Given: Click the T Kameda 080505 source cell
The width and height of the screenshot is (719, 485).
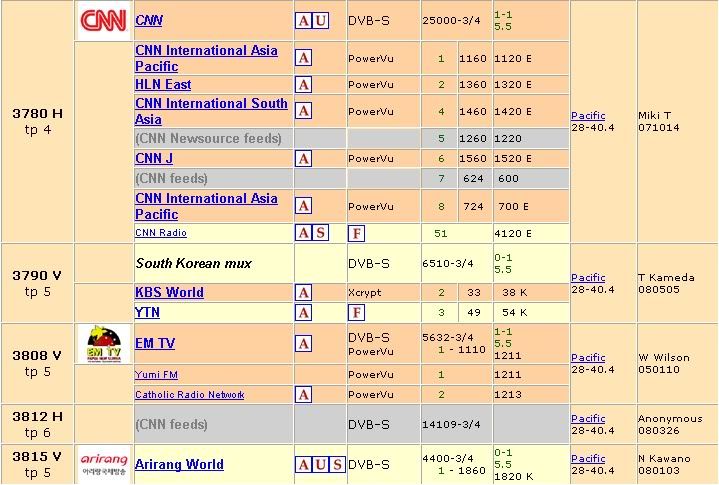Looking at the screenshot, I should coord(677,283).
